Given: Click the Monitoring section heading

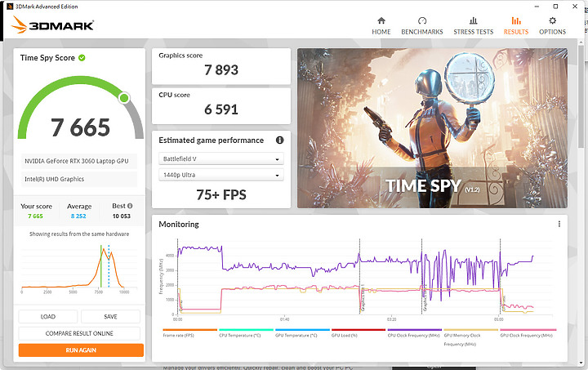Looking at the screenshot, I should click(x=179, y=224).
